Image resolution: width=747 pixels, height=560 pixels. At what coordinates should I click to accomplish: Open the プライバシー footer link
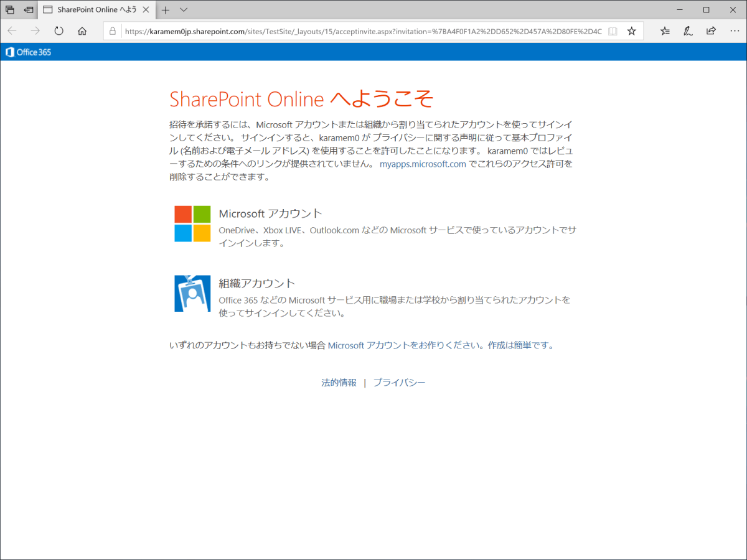[x=399, y=383]
